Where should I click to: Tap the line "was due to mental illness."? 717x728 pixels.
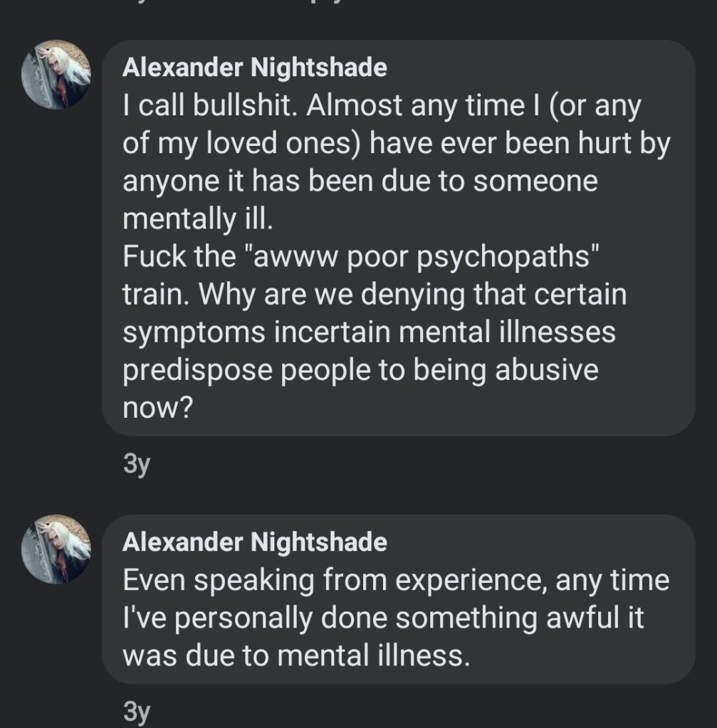(x=296, y=655)
